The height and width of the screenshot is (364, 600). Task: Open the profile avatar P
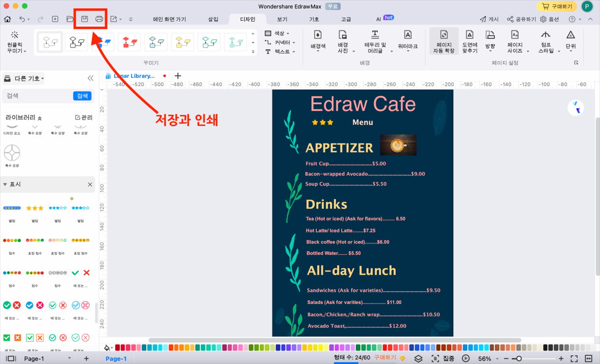point(586,6)
